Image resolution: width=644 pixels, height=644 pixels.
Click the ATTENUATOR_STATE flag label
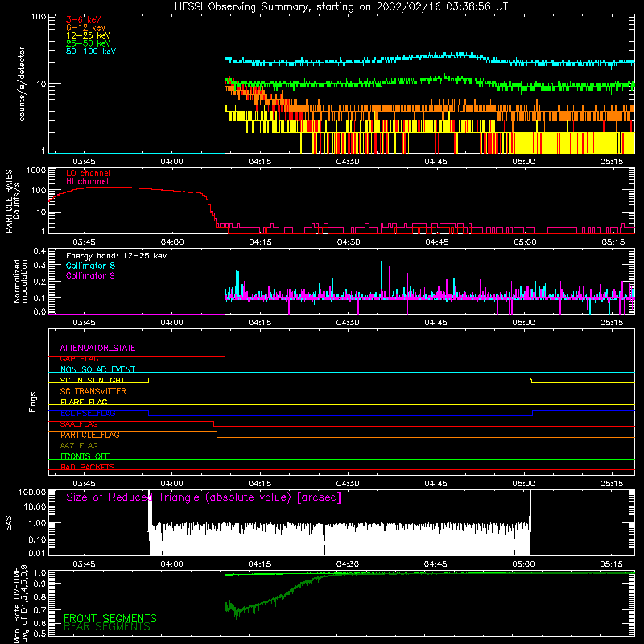(x=97, y=349)
